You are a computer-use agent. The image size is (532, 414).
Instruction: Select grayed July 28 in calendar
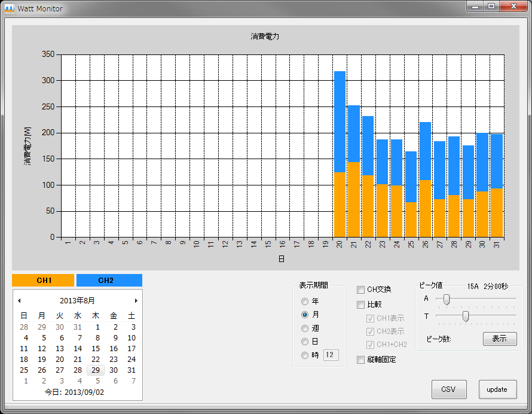pyautogui.click(x=24, y=327)
